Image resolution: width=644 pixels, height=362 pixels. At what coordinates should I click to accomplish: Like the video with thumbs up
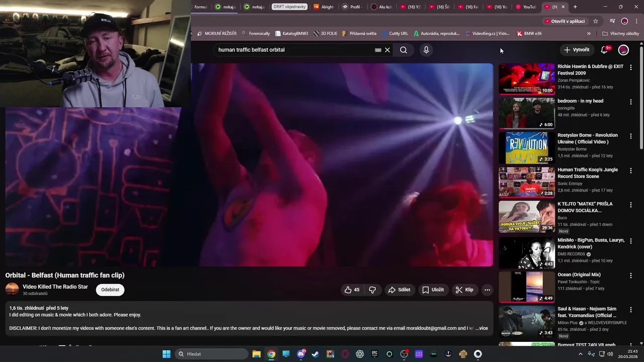tap(352, 290)
